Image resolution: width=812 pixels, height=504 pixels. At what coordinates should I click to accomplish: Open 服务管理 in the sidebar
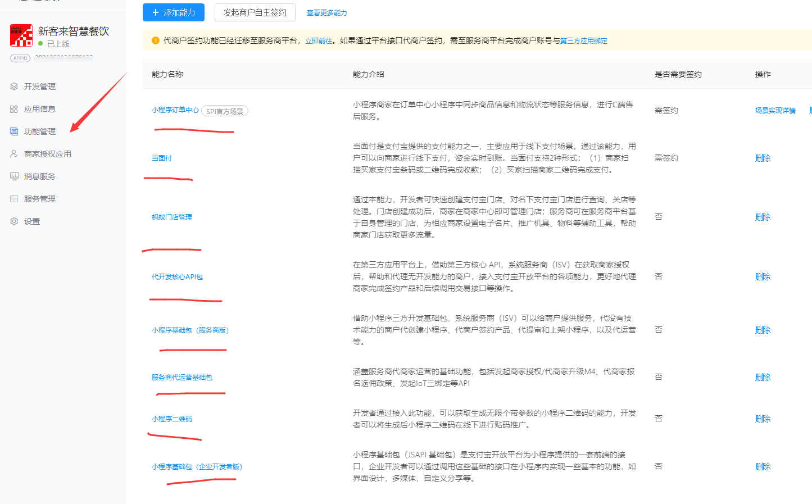coord(40,199)
